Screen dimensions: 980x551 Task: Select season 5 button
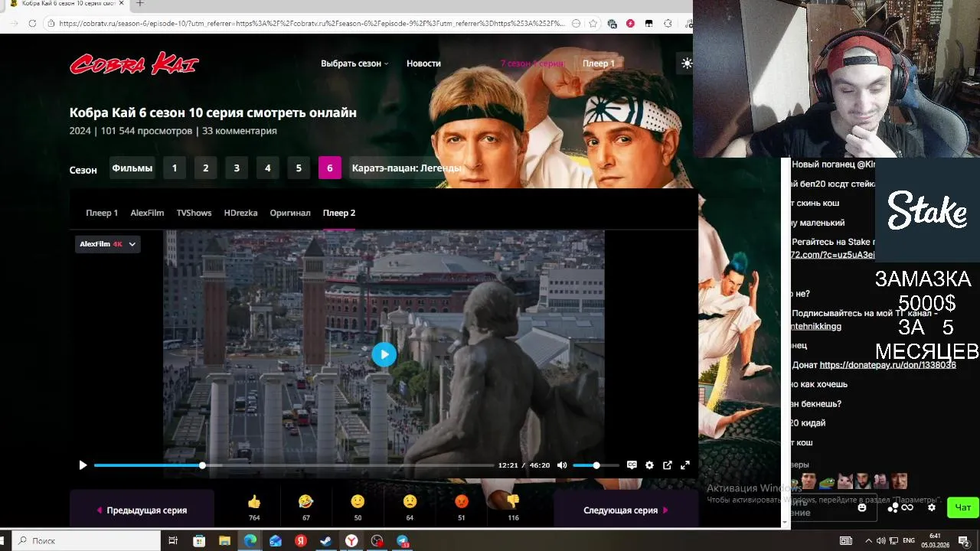(299, 168)
